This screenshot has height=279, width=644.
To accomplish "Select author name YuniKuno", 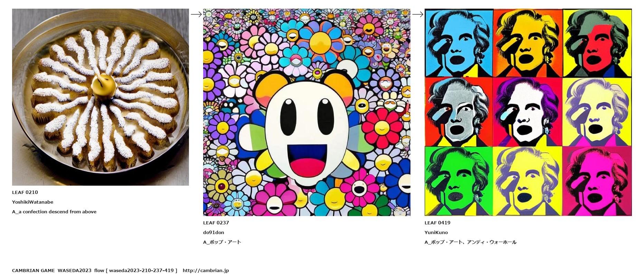I will click(x=436, y=232).
